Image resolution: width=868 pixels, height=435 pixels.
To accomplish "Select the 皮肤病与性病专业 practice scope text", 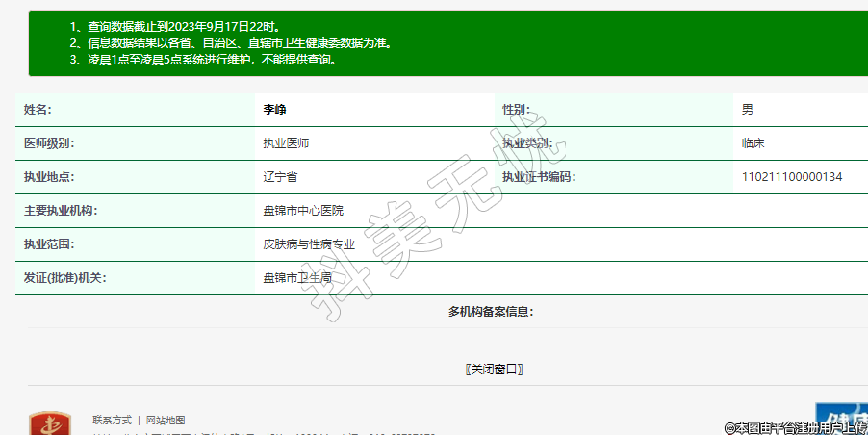I will pos(309,244).
